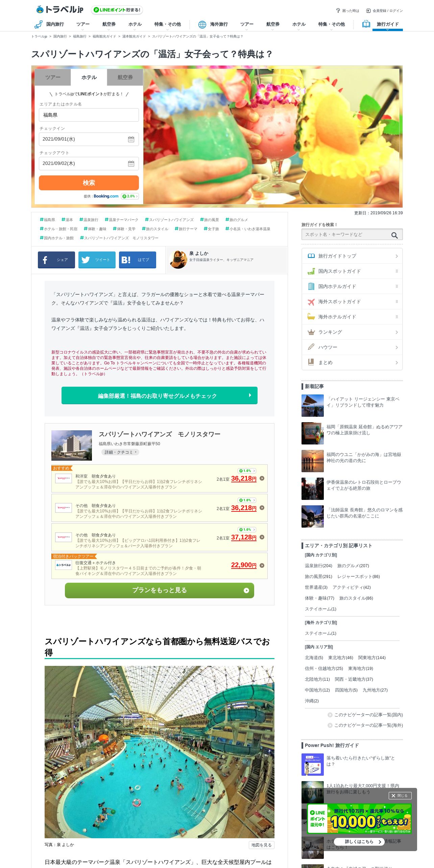Open the 海外旅行 globe menu
Image resolution: width=434 pixels, height=868 pixels.
213,24
